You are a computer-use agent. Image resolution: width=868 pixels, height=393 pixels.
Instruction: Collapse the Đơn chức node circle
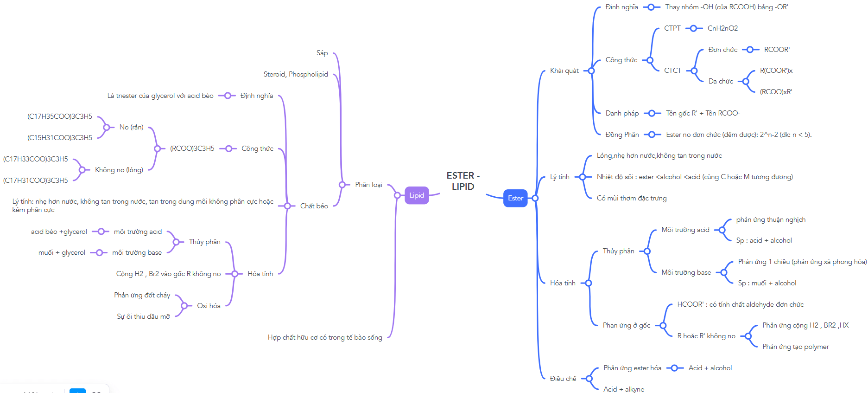click(750, 50)
